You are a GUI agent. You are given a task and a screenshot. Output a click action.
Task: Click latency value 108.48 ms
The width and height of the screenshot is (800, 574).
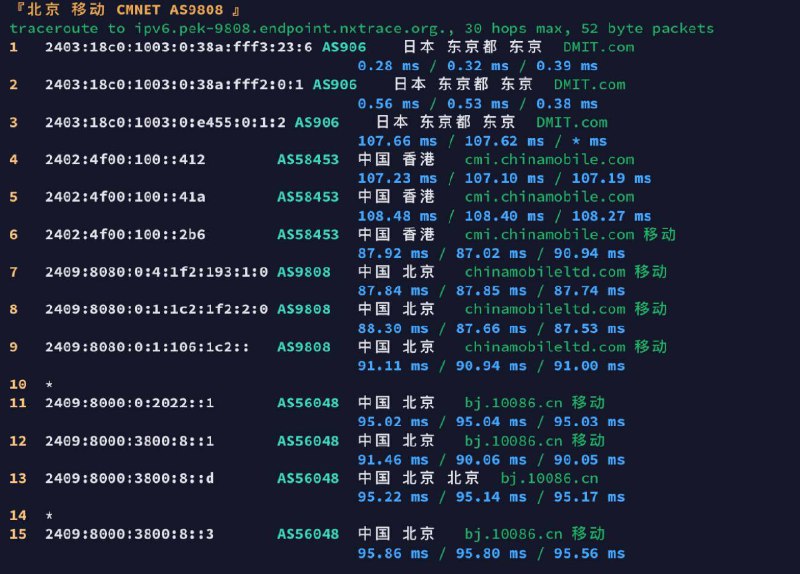coord(397,216)
